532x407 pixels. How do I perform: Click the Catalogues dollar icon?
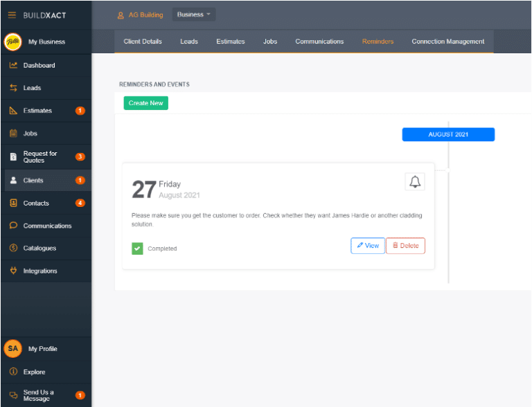13,248
